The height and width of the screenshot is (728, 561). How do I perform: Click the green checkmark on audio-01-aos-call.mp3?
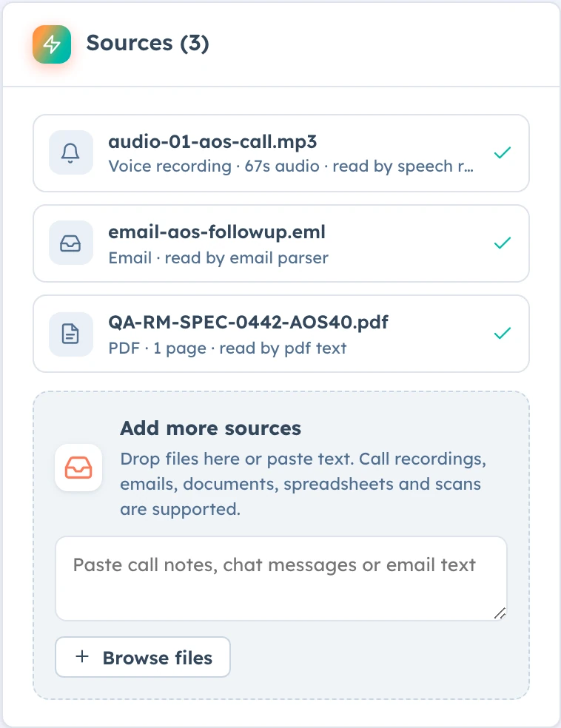pos(503,152)
